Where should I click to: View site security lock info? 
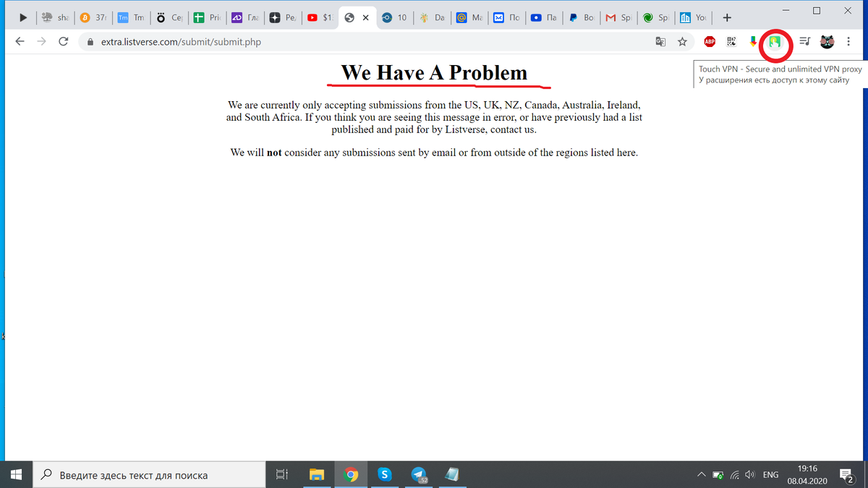(x=90, y=42)
